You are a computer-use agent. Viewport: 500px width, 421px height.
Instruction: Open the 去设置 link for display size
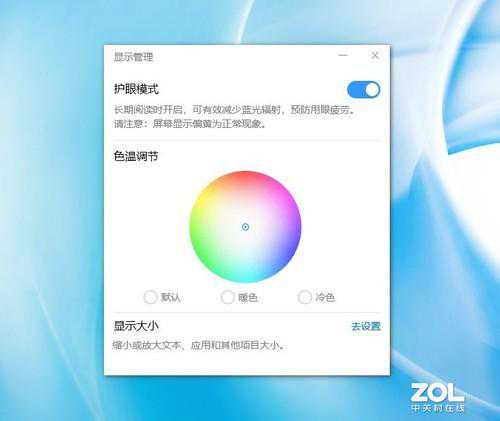click(366, 326)
